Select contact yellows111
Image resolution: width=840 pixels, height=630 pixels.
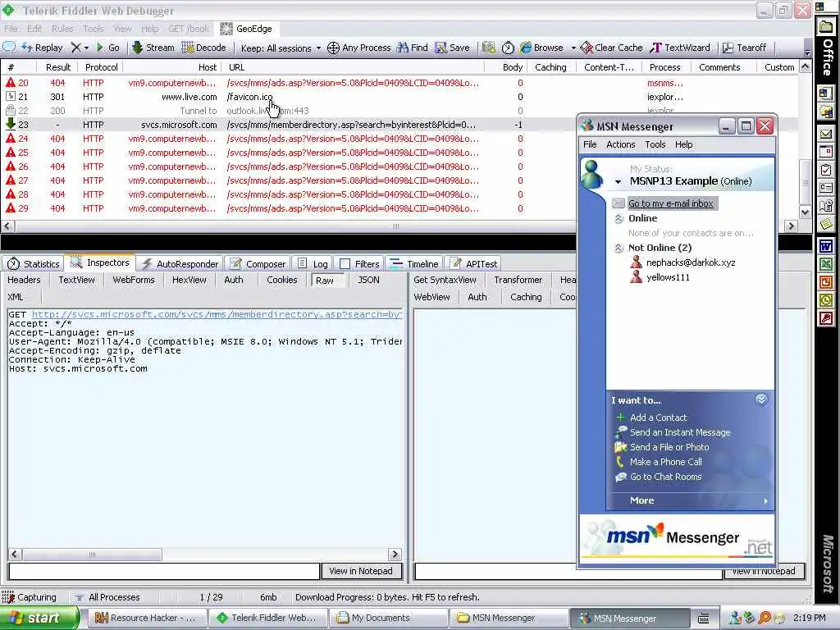point(668,277)
